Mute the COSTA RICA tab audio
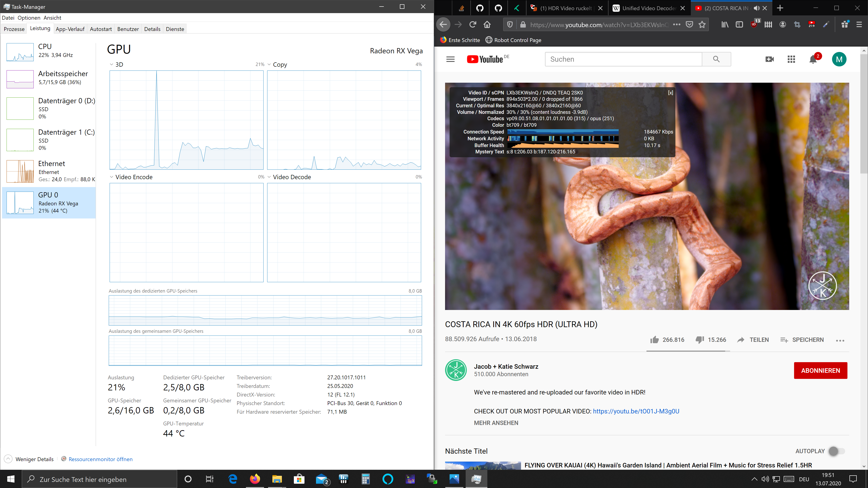This screenshot has height=488, width=868. coord(757,8)
